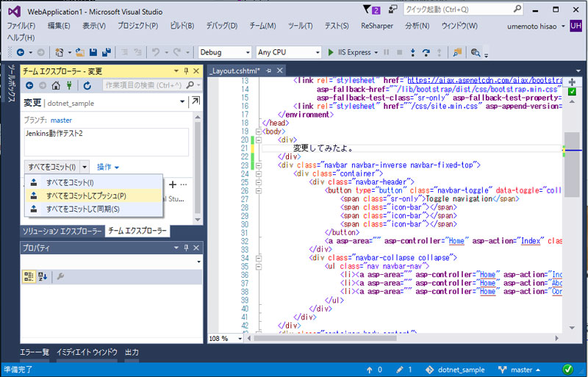This screenshot has width=588, height=377.
Task: Click the plus icon in Changes list
Action: [x=173, y=184]
